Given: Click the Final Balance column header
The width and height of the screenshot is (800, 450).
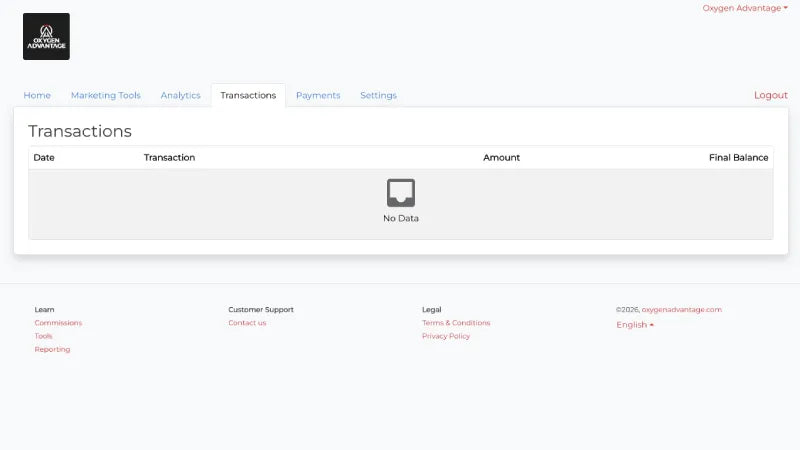Looking at the screenshot, I should pyautogui.click(x=738, y=158).
